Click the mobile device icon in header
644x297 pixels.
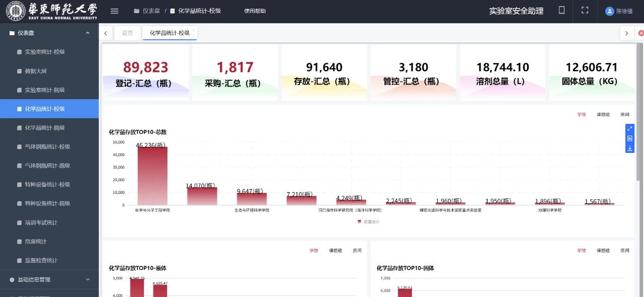point(562,11)
